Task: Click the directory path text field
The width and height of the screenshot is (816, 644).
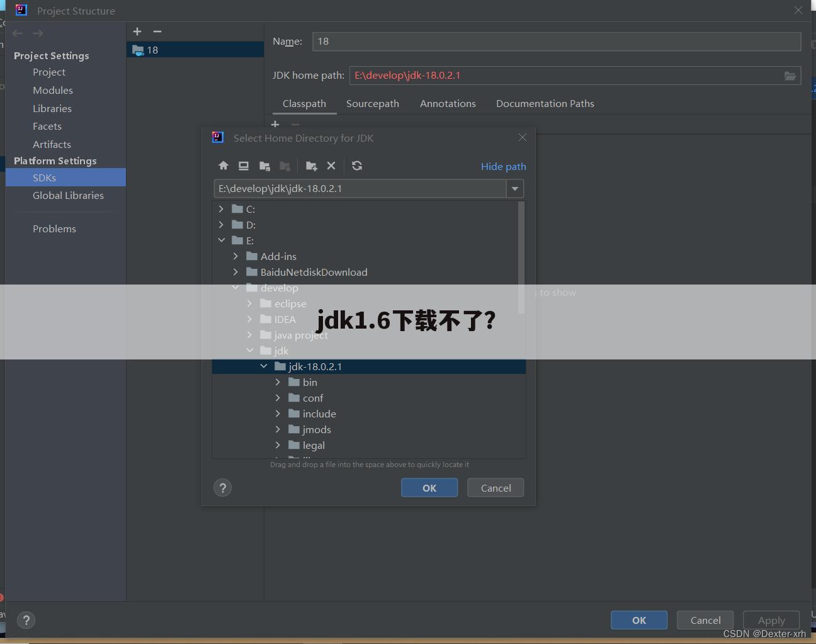Action: coord(360,188)
